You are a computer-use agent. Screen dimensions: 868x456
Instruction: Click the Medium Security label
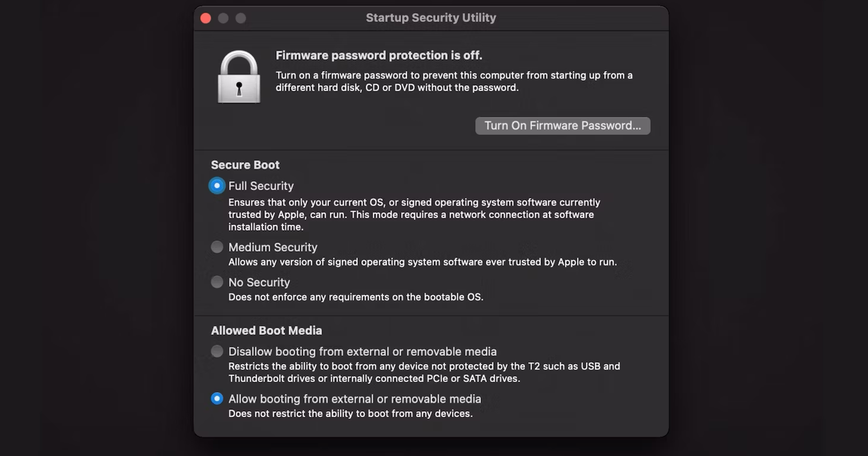pyautogui.click(x=272, y=246)
